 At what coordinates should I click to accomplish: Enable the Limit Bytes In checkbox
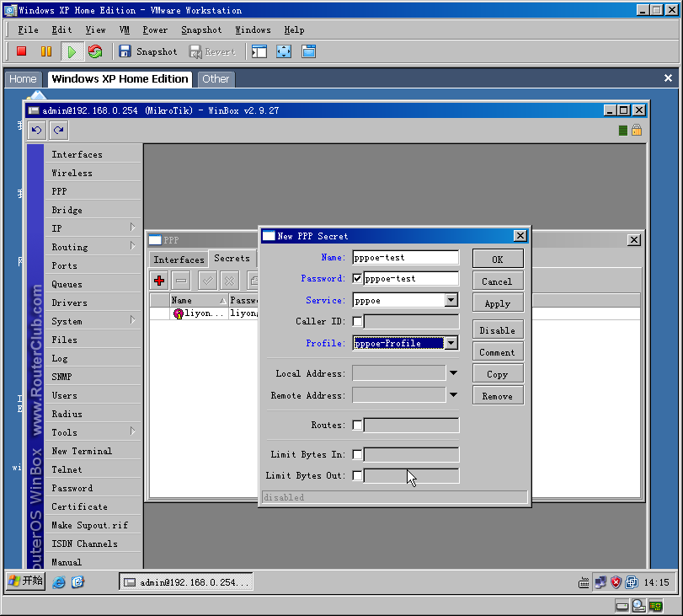click(357, 455)
